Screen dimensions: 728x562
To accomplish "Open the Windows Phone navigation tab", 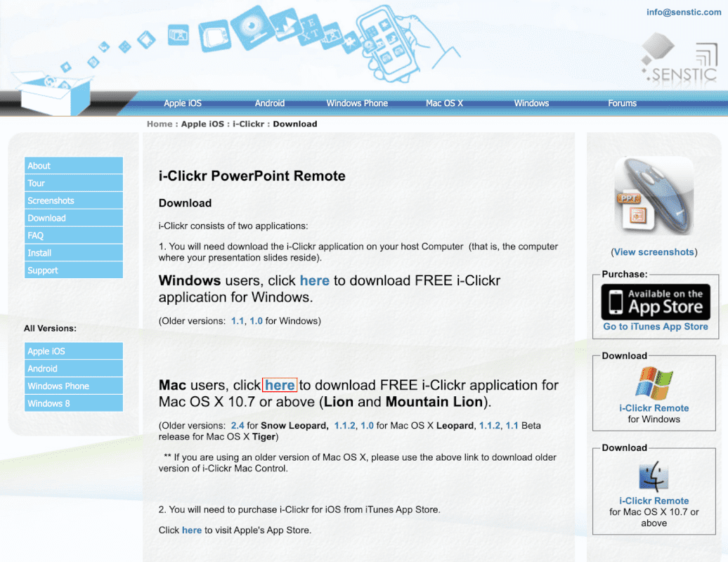I will click(356, 103).
